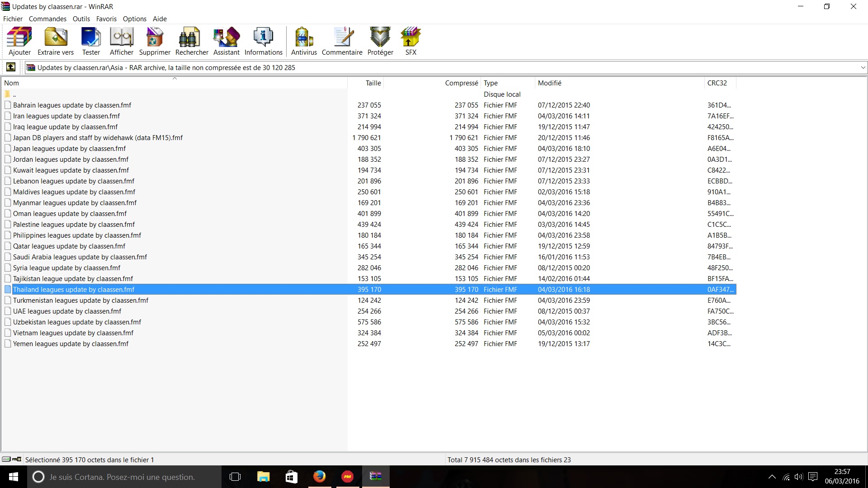Open the Windows Start menu
The width and height of the screenshot is (868, 488).
(14, 477)
